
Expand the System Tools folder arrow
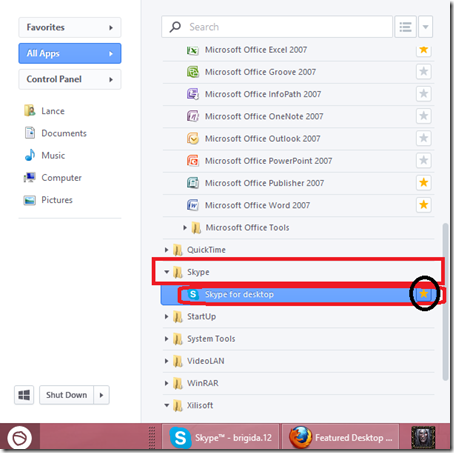click(x=166, y=339)
